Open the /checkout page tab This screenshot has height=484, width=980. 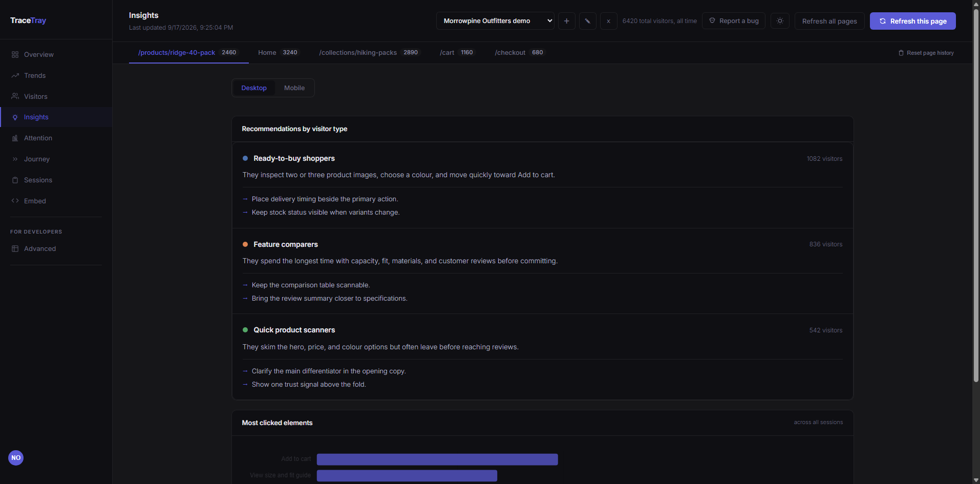520,53
